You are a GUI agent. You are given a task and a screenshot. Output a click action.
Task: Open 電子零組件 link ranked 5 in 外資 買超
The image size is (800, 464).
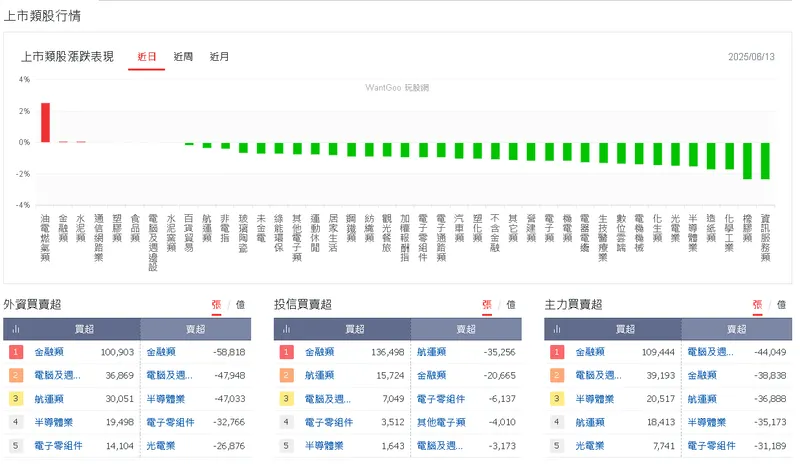coord(58,446)
